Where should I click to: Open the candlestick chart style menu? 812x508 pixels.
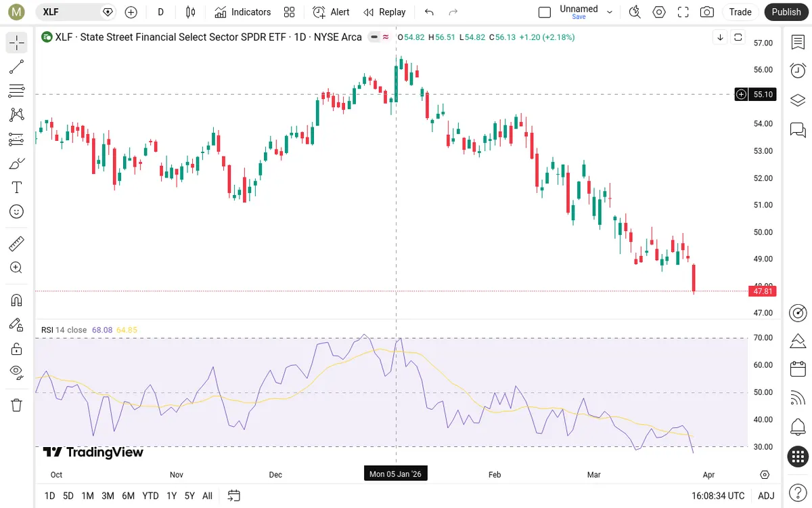pos(190,12)
